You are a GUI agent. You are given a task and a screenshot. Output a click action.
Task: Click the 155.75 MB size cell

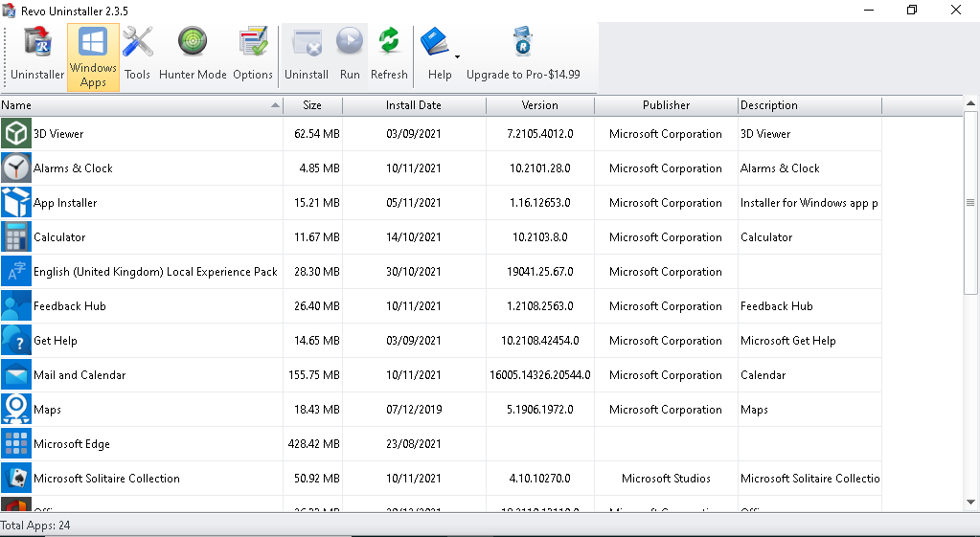click(x=314, y=375)
